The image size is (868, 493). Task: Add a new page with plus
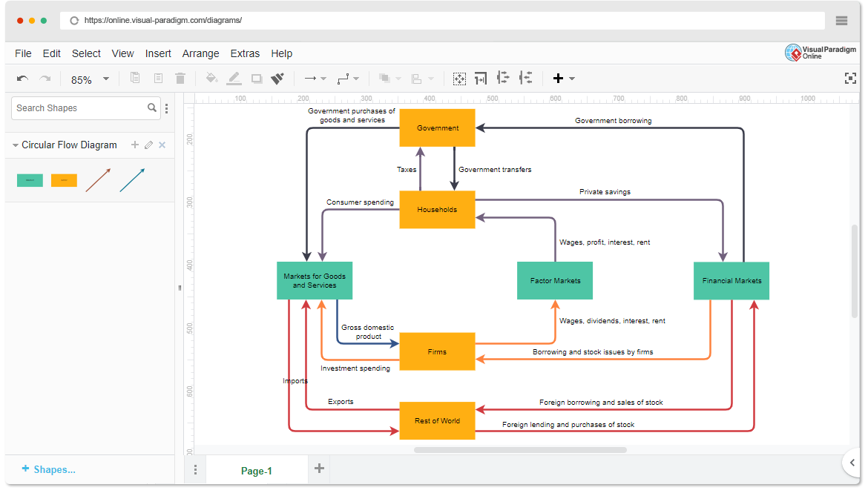[x=320, y=469]
